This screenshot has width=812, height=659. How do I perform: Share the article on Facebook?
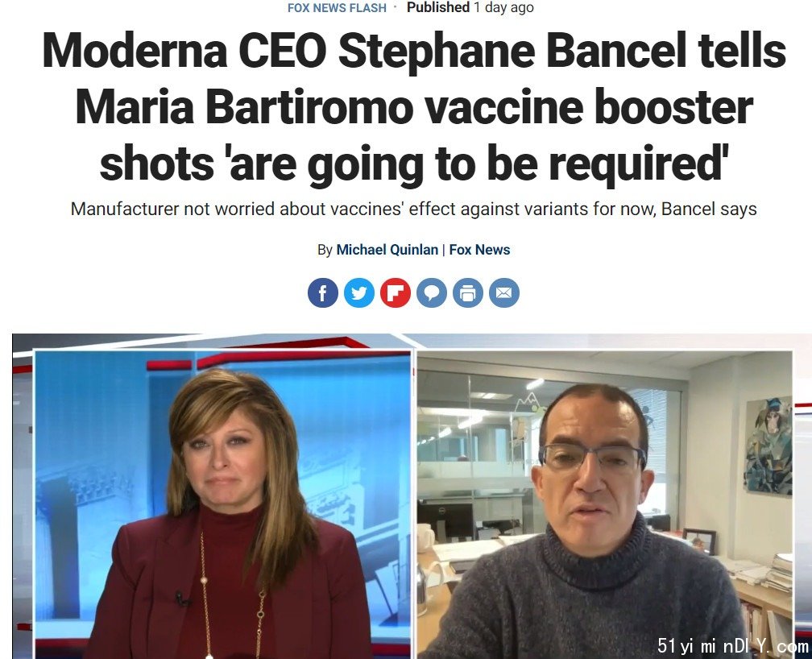pos(322,292)
